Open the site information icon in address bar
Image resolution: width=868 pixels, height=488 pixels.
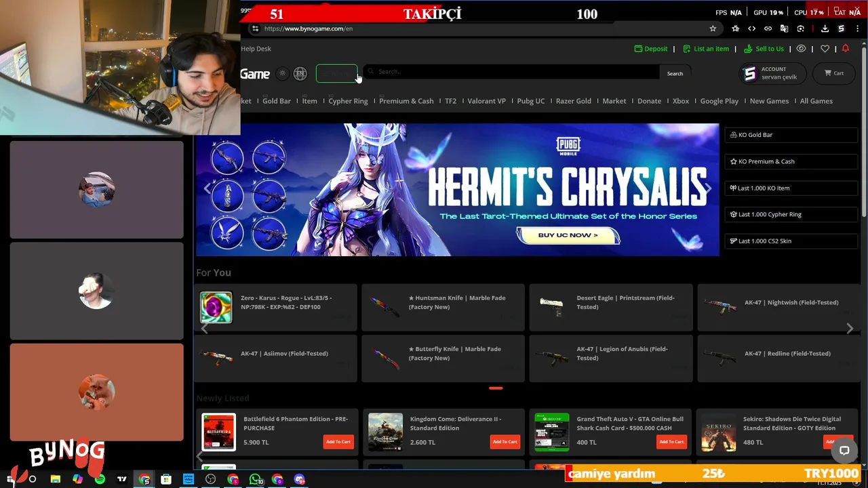click(x=255, y=28)
